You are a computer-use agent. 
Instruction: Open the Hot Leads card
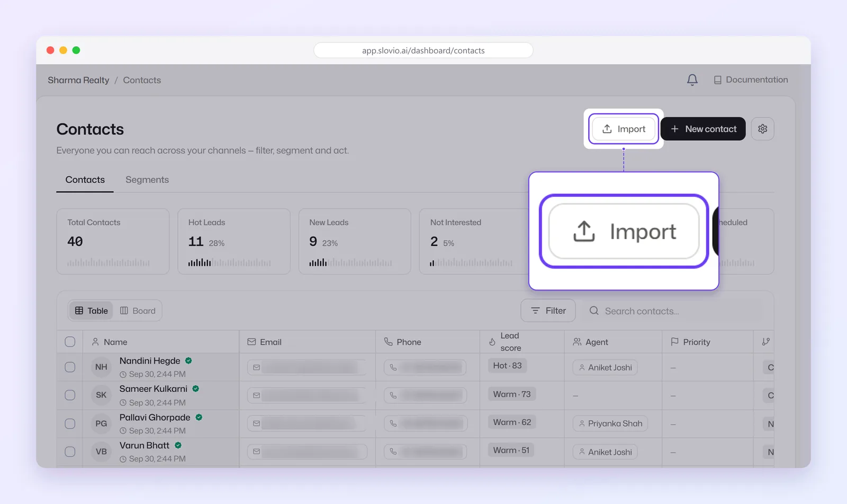pyautogui.click(x=234, y=241)
